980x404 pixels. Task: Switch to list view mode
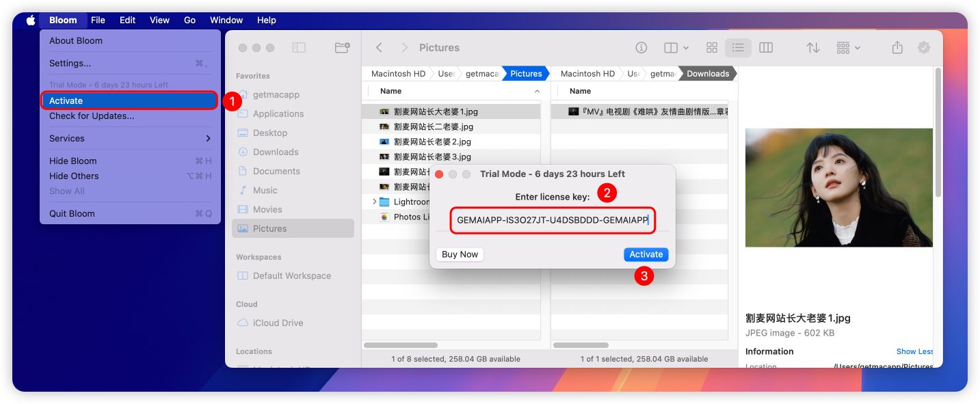tap(738, 48)
